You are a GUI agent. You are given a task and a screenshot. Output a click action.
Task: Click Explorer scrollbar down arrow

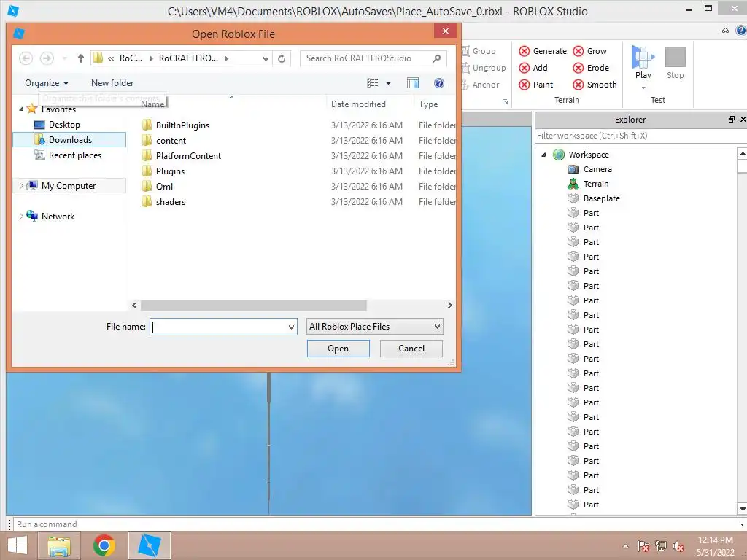click(742, 508)
